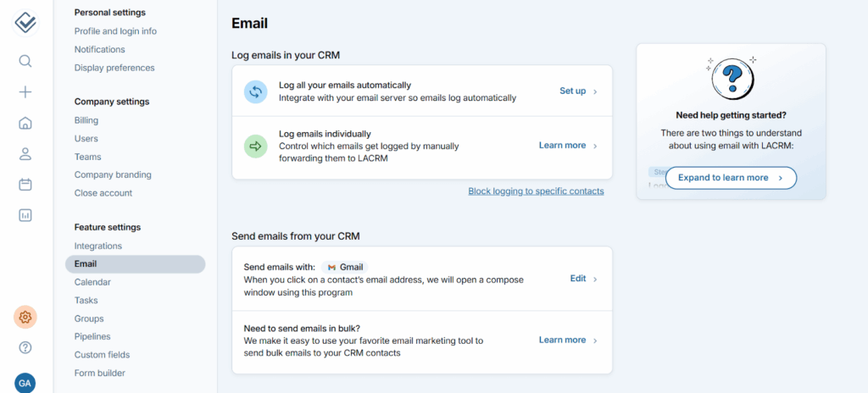The width and height of the screenshot is (868, 393).
Task: Expand Learn more for Log emails individually
Action: point(568,146)
